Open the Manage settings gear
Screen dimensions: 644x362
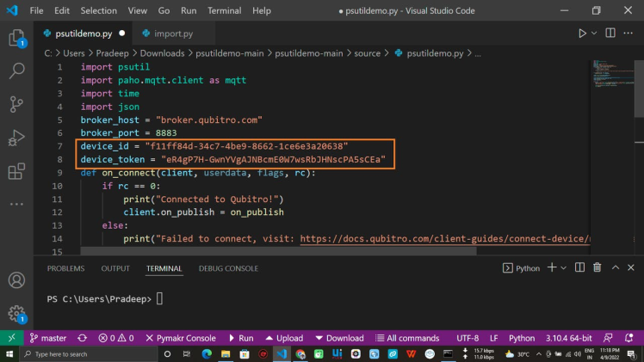(15, 314)
